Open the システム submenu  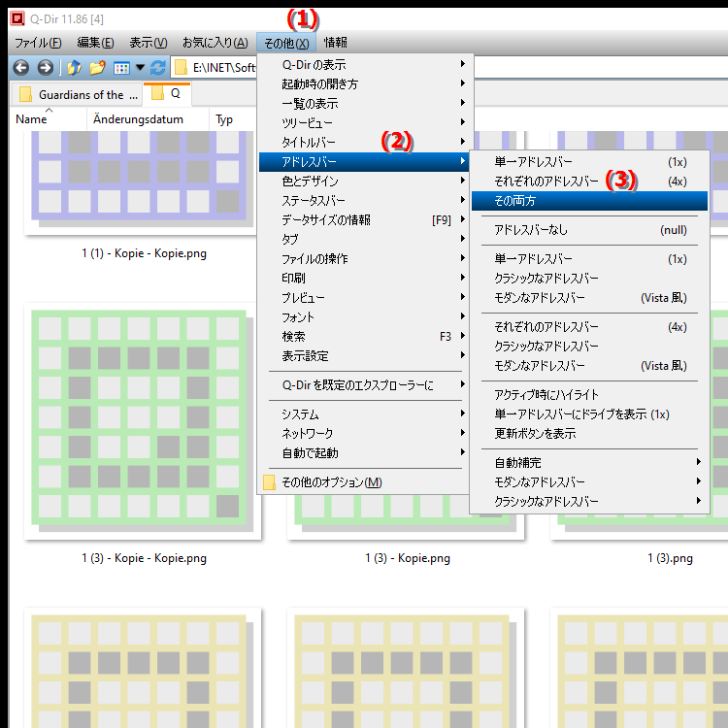pyautogui.click(x=364, y=414)
